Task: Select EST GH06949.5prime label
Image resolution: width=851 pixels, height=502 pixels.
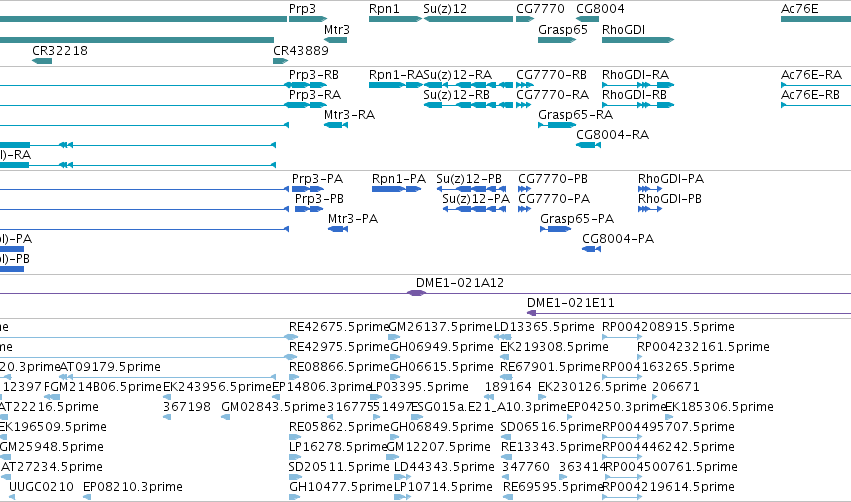Action: (x=442, y=347)
